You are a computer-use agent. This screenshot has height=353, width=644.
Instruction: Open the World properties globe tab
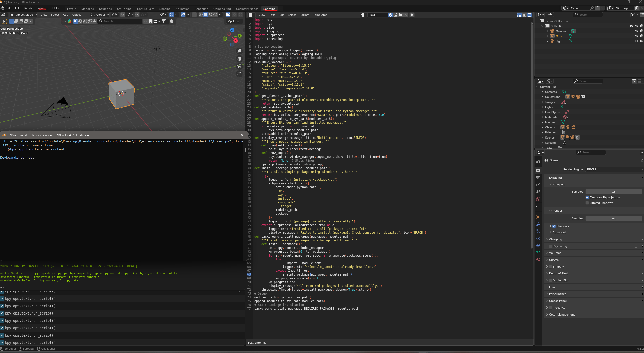[x=538, y=199]
